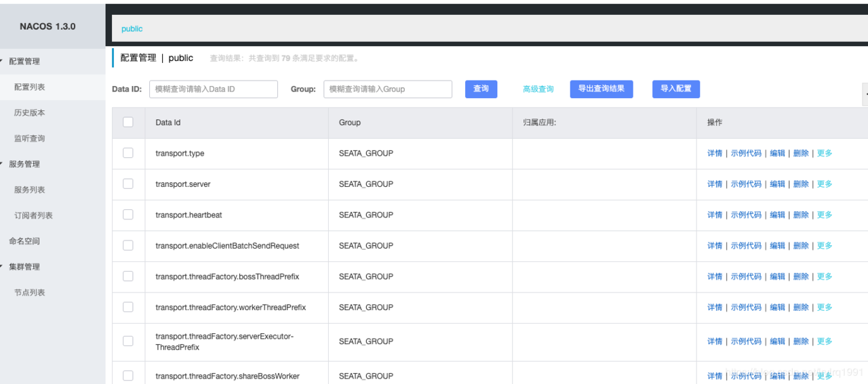Click 更多 for the transport.type row
The image size is (868, 384).
click(x=825, y=153)
